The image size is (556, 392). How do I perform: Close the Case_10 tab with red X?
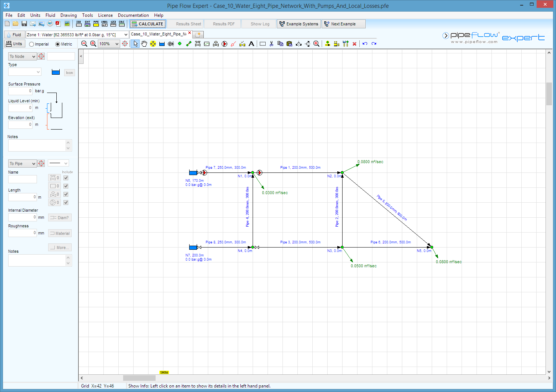190,33
